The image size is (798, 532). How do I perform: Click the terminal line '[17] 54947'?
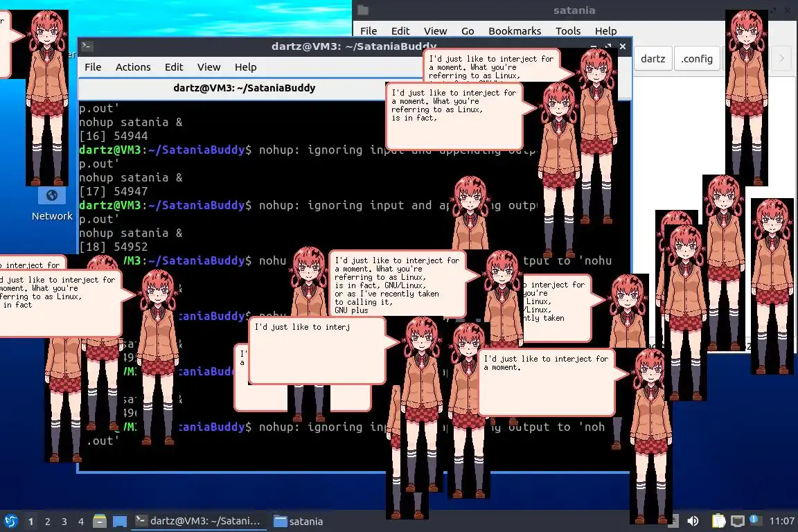coord(114,191)
